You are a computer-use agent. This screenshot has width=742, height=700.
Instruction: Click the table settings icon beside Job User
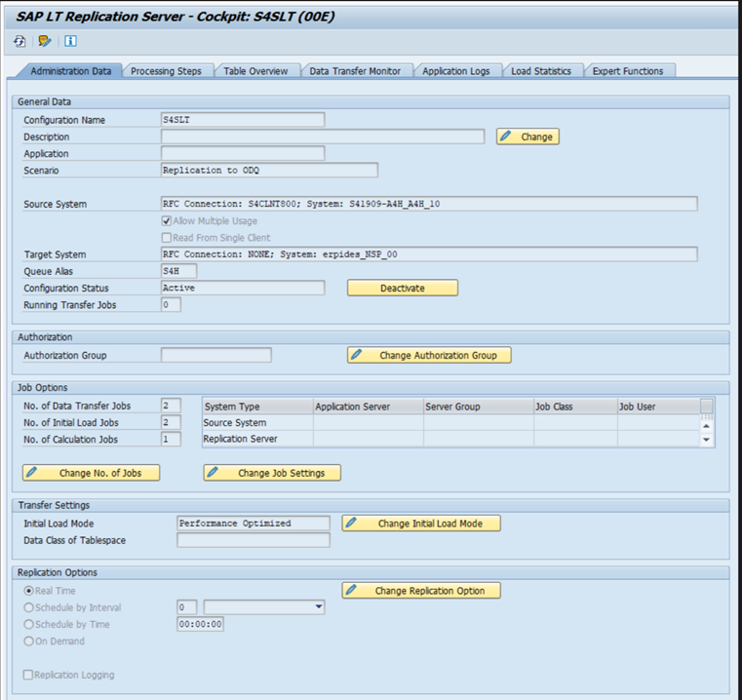pos(707,406)
